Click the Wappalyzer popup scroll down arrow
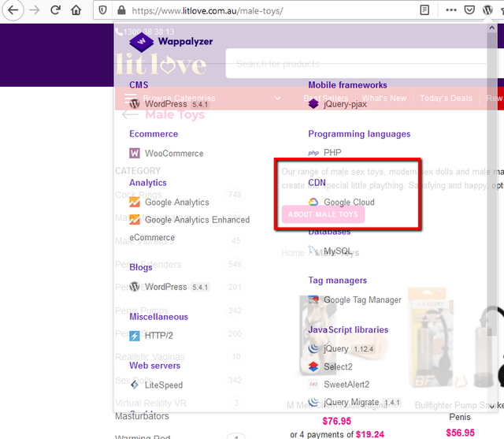 pos(491,407)
